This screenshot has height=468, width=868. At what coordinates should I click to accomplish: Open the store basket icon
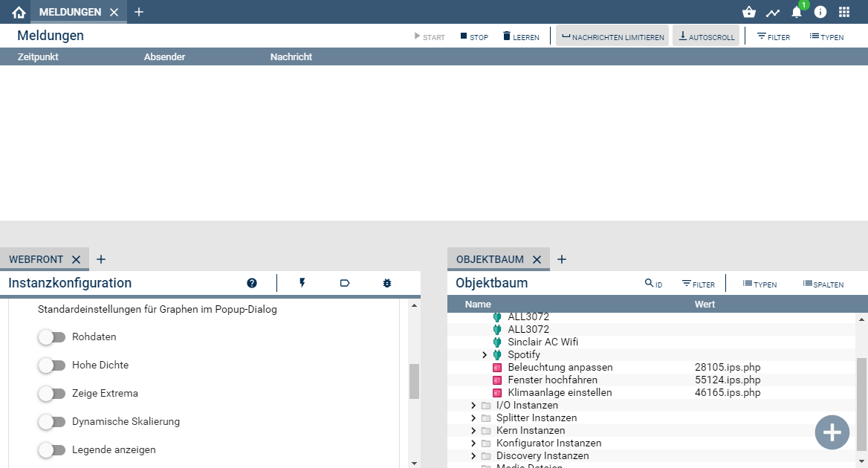coord(748,12)
